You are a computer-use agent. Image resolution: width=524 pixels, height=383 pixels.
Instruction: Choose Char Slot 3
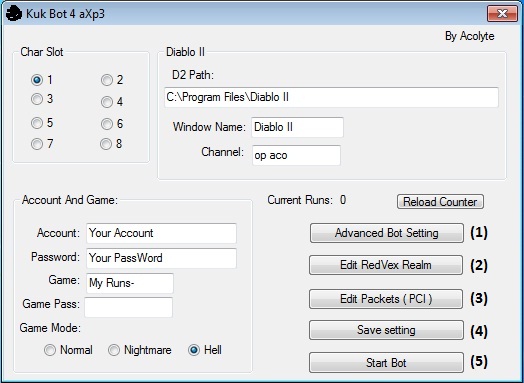click(37, 99)
